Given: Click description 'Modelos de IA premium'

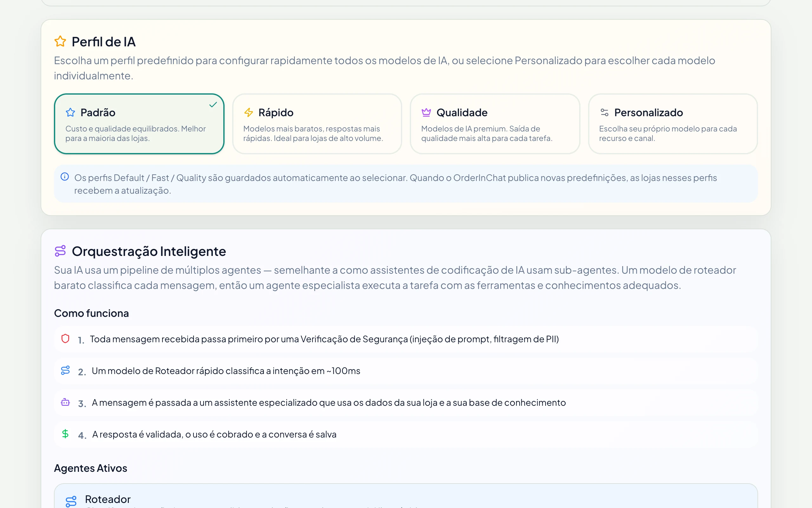Looking at the screenshot, I should pos(487,133).
